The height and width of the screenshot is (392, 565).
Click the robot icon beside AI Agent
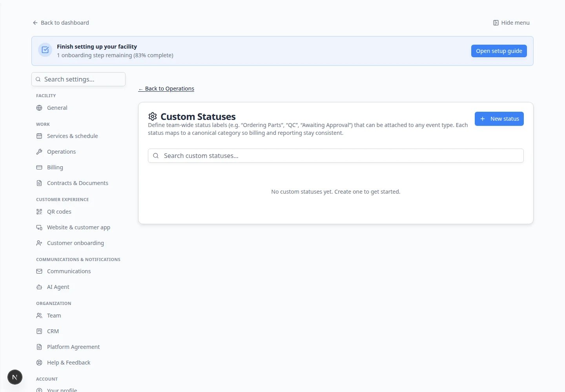pos(39,287)
